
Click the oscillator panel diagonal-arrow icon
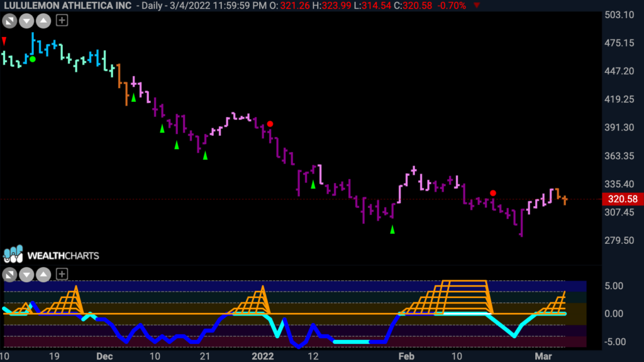coord(9,274)
